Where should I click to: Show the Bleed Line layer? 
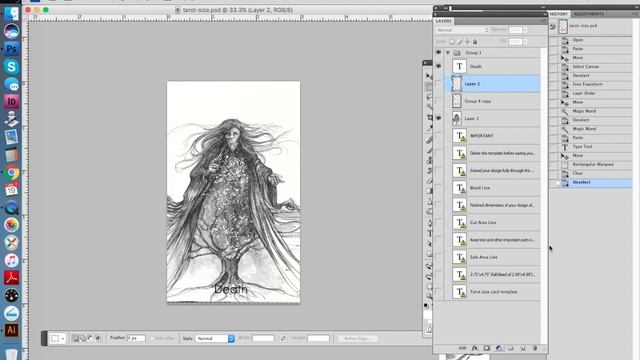438,188
